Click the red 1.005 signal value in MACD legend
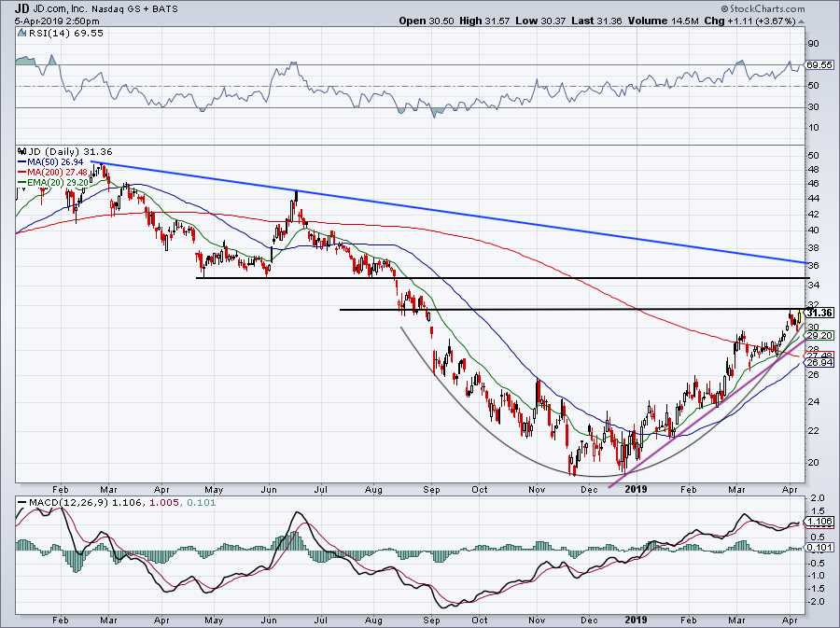840x628 pixels. click(162, 503)
